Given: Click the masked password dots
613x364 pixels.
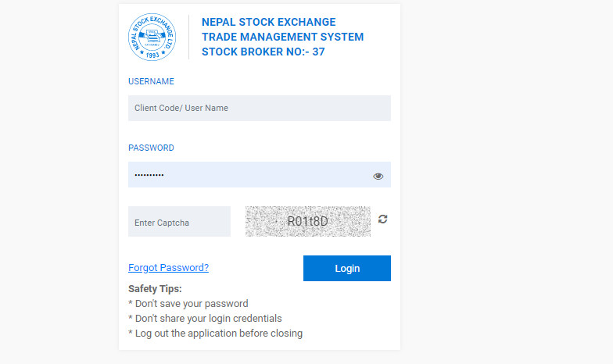Looking at the screenshot, I should 149,175.
